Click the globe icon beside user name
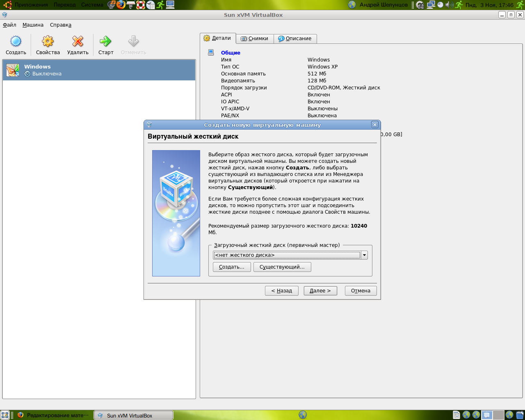This screenshot has width=525, height=420. [x=352, y=5]
